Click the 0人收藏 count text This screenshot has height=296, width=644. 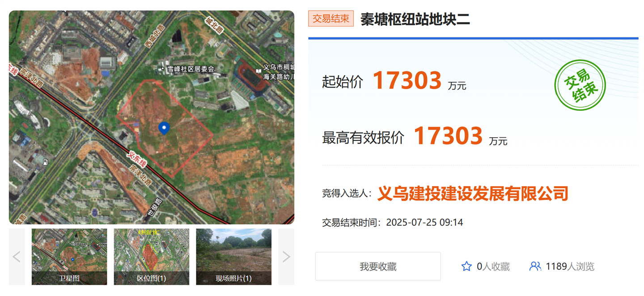click(493, 267)
